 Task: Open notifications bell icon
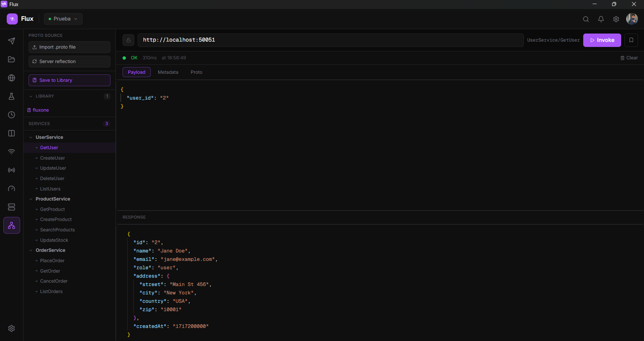601,19
